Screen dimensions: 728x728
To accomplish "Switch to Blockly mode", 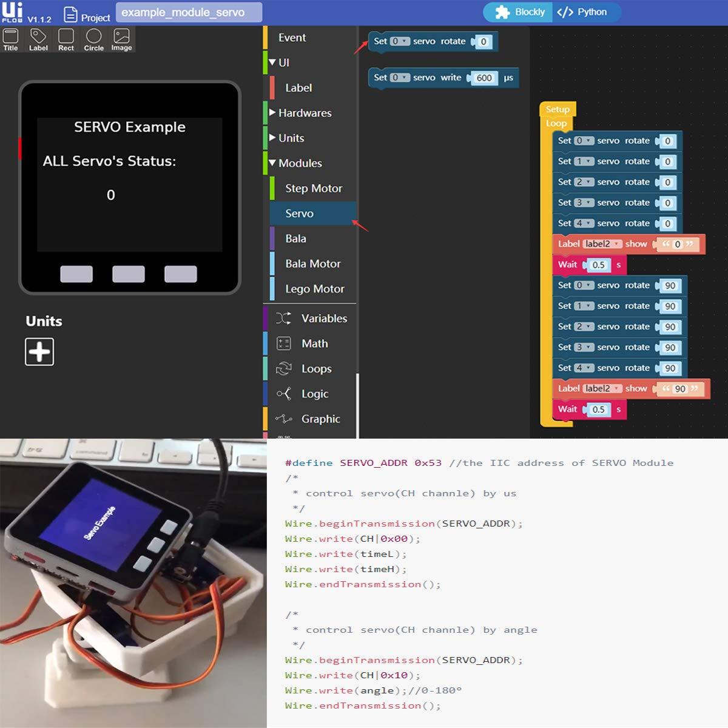I will [519, 12].
